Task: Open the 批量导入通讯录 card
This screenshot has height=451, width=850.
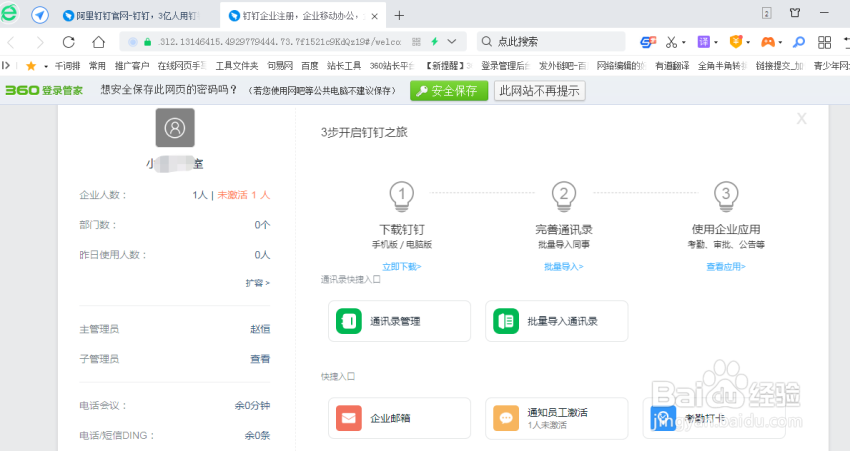Action: (557, 321)
